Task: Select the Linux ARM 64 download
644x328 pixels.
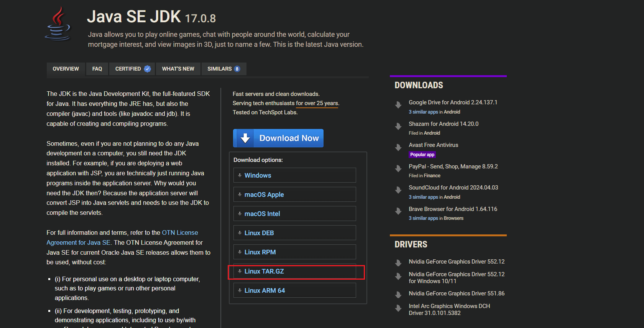Action: tap(294, 290)
